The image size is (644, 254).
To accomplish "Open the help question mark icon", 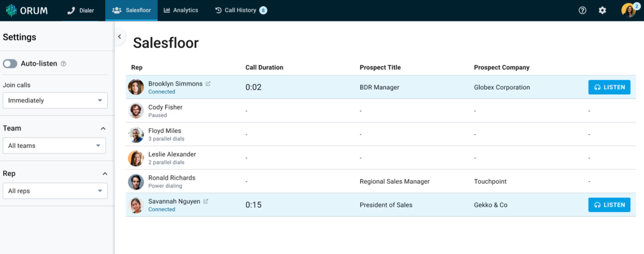I will tap(582, 10).
